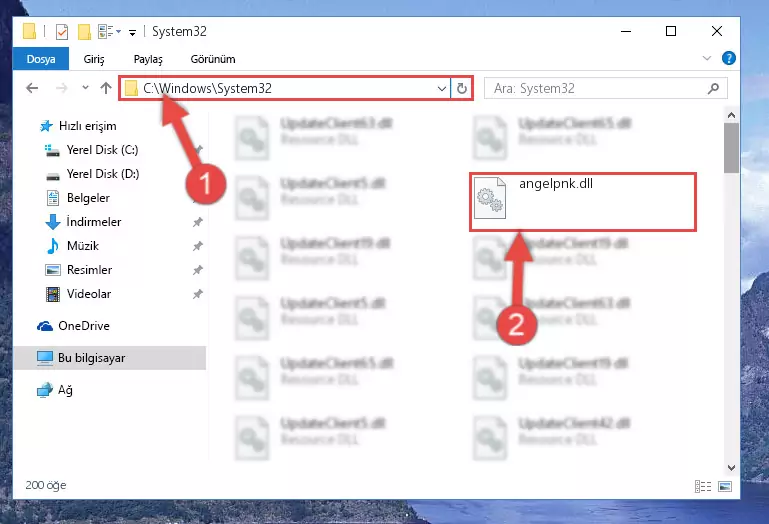Open the Paylaş ribbon tab

coord(148,59)
